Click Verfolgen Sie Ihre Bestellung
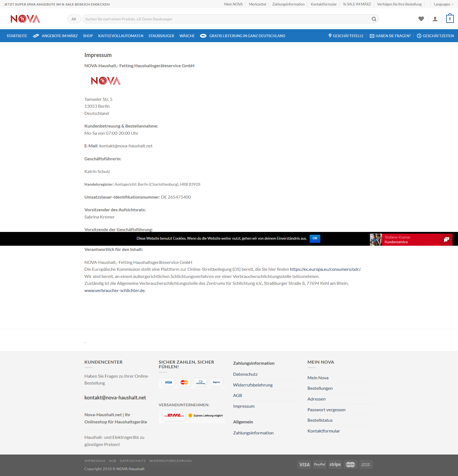 point(399,4)
